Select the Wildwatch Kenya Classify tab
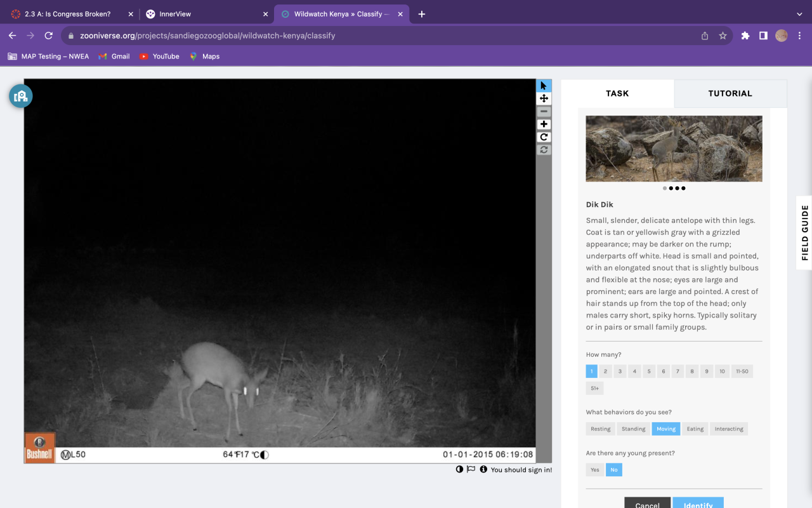The image size is (812, 508). pyautogui.click(x=341, y=14)
